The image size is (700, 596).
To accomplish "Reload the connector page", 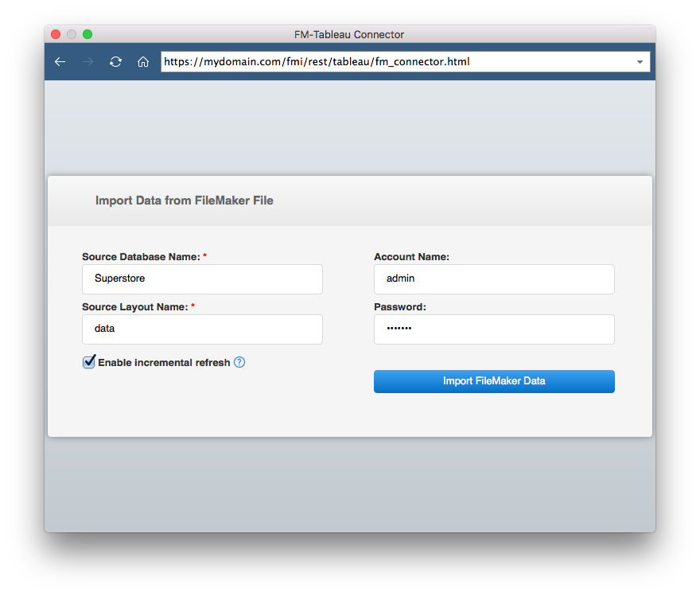I will 115,62.
